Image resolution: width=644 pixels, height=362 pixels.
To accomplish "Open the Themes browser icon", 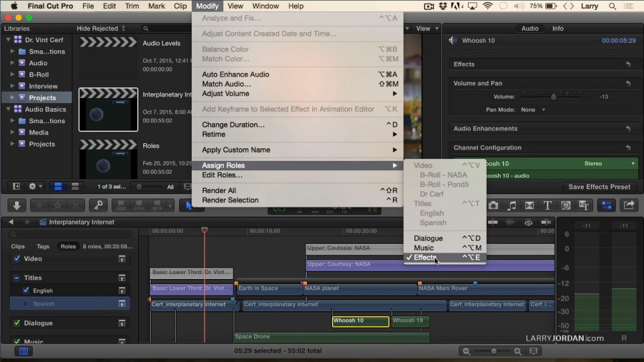I will [584, 206].
